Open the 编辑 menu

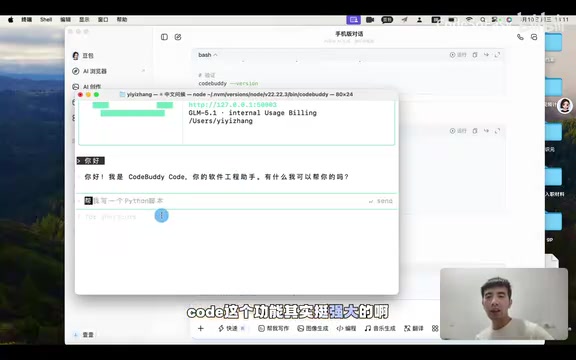pyautogui.click(x=65, y=20)
